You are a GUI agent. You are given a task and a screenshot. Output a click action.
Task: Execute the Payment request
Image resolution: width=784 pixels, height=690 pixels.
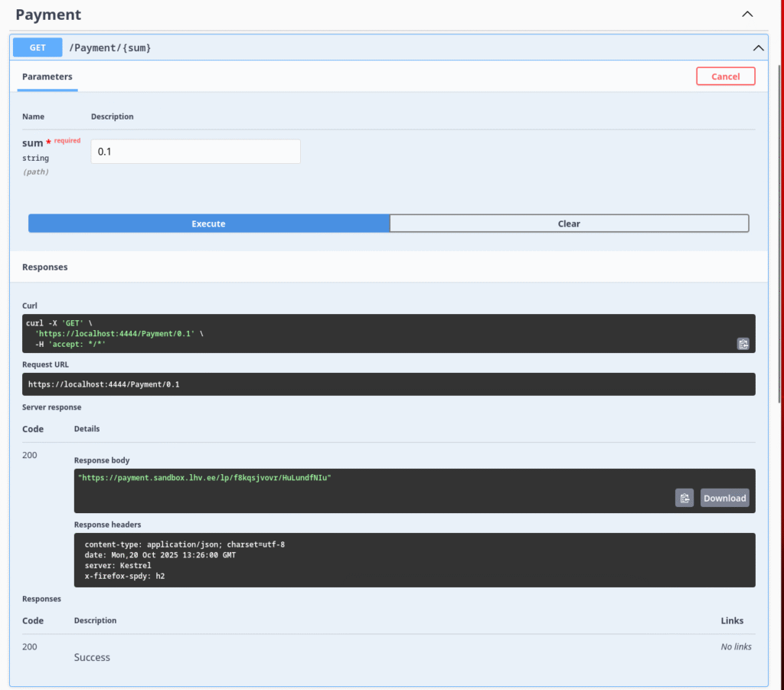[x=208, y=224]
